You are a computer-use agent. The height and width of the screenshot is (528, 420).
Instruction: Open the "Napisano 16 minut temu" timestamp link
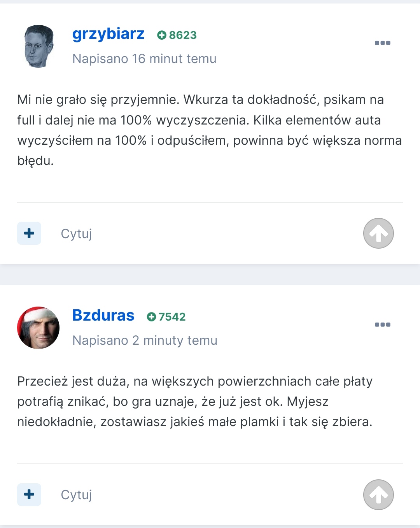point(144,59)
